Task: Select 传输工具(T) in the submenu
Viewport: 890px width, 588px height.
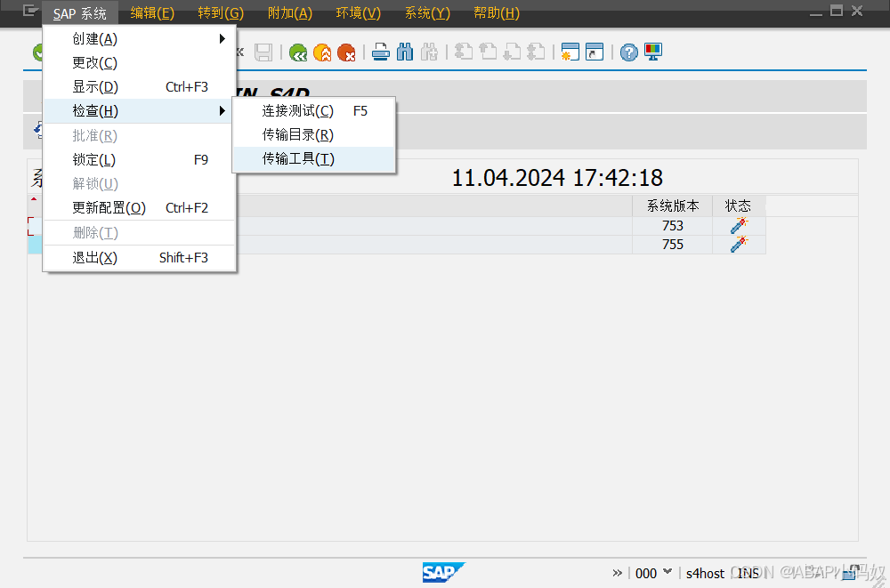Action: [314, 159]
